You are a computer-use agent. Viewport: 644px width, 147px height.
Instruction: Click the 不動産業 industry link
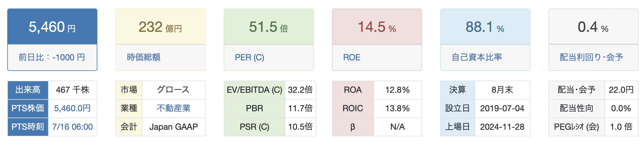(174, 108)
